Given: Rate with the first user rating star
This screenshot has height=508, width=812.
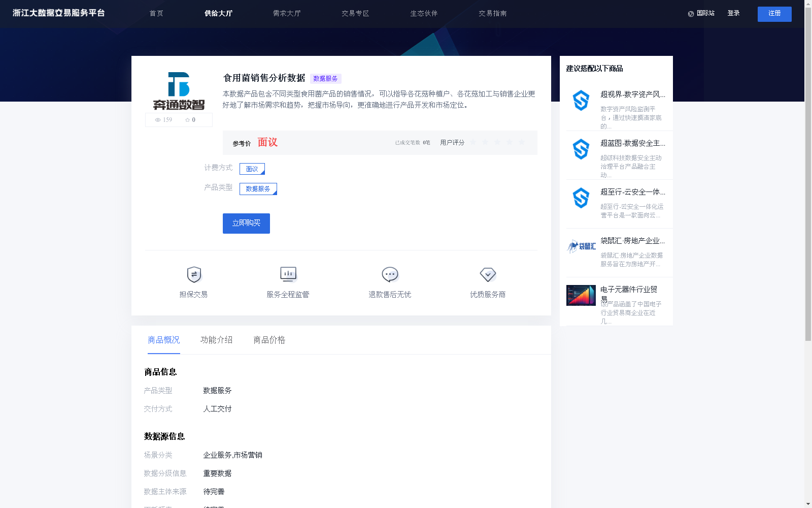Looking at the screenshot, I should tap(473, 142).
